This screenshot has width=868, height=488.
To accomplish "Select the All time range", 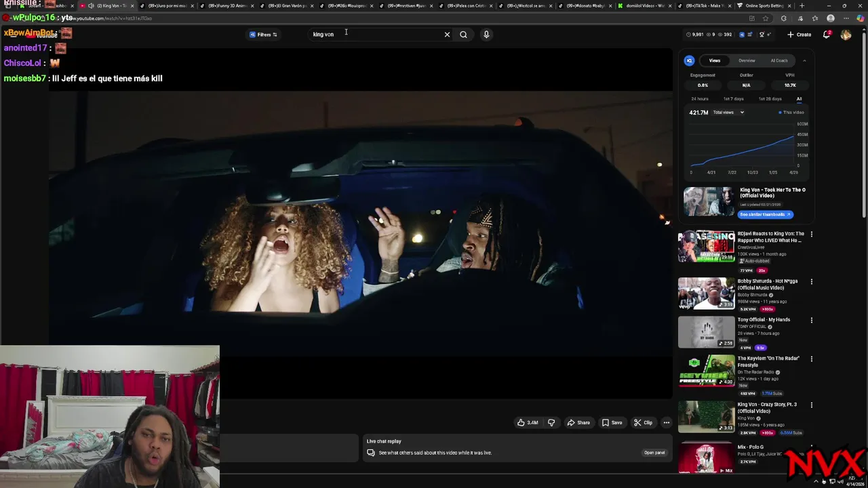I will 799,99.
